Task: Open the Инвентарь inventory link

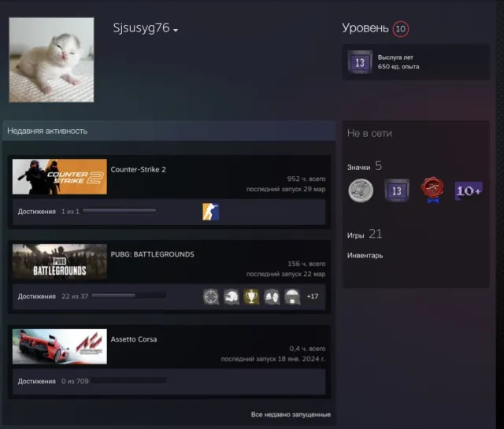Action: click(365, 256)
